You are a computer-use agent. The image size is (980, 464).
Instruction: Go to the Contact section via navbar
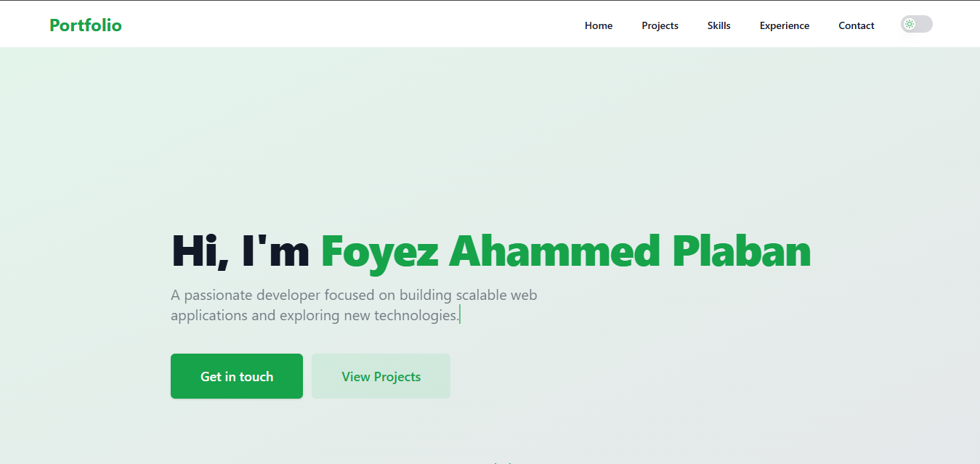click(x=856, y=25)
